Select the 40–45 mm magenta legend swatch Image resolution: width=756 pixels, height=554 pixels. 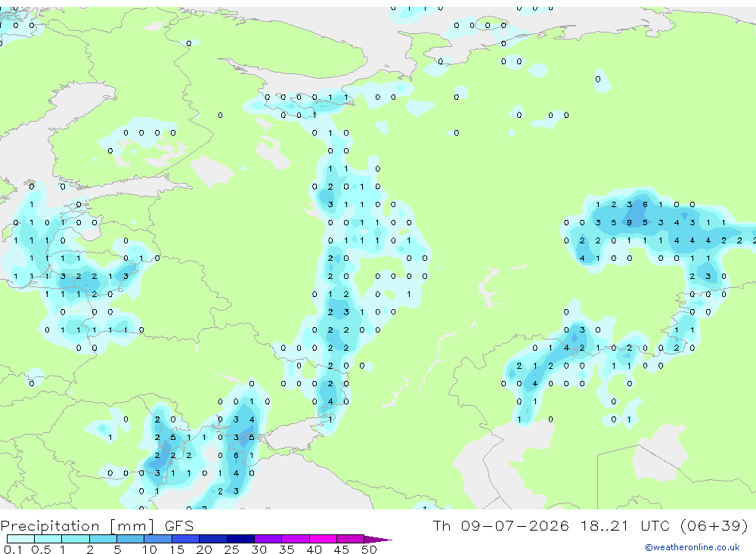323,539
